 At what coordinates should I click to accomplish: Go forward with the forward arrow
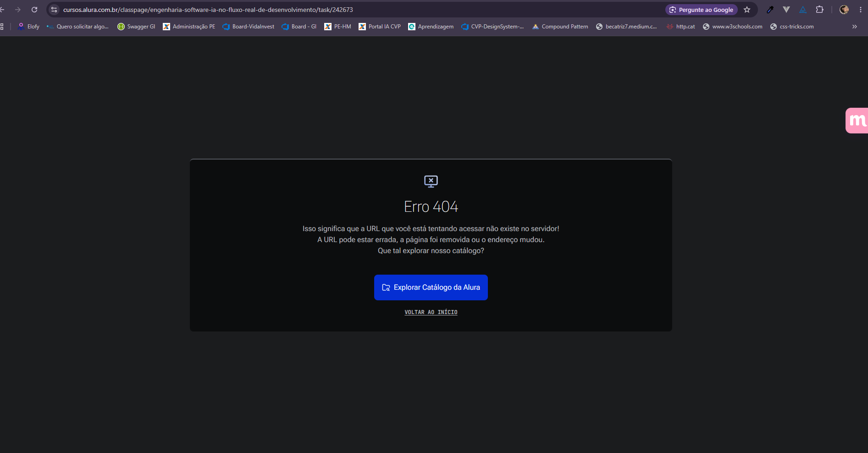[x=18, y=10]
